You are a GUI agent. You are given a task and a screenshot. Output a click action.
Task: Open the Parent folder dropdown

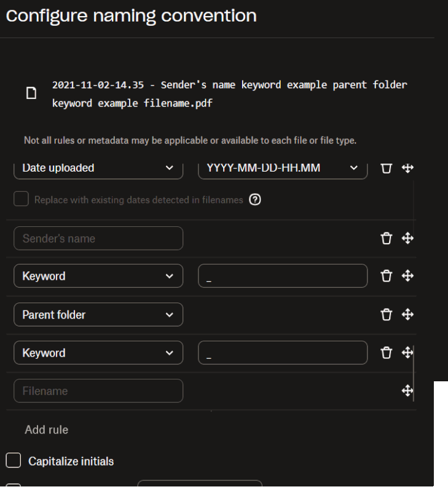[98, 315]
